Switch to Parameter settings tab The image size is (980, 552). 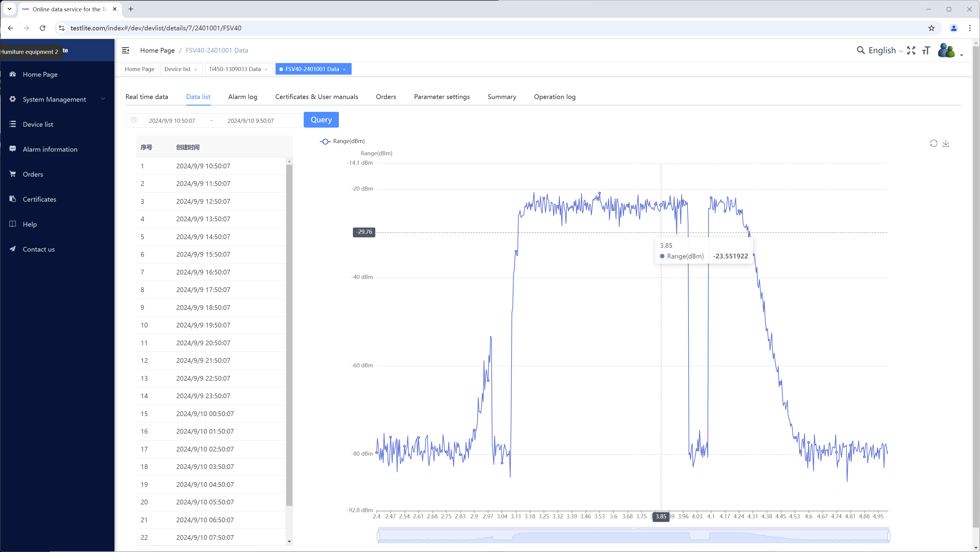[442, 97]
